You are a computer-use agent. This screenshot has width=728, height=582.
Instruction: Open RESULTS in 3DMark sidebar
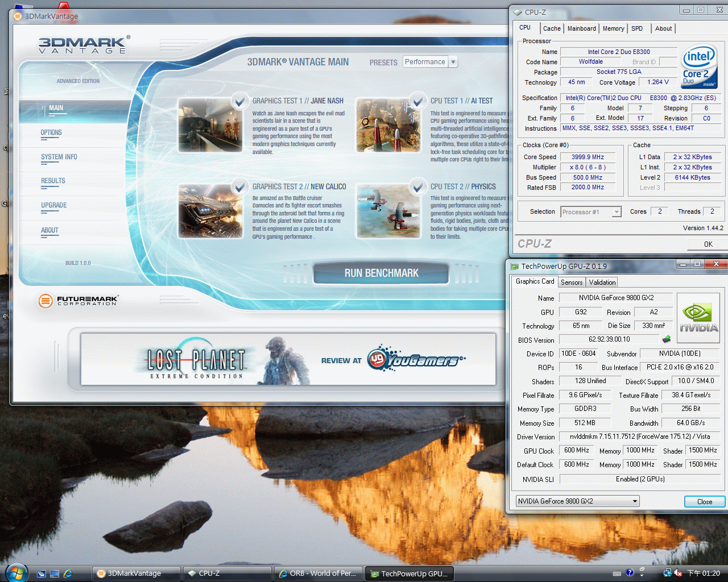coord(53,181)
